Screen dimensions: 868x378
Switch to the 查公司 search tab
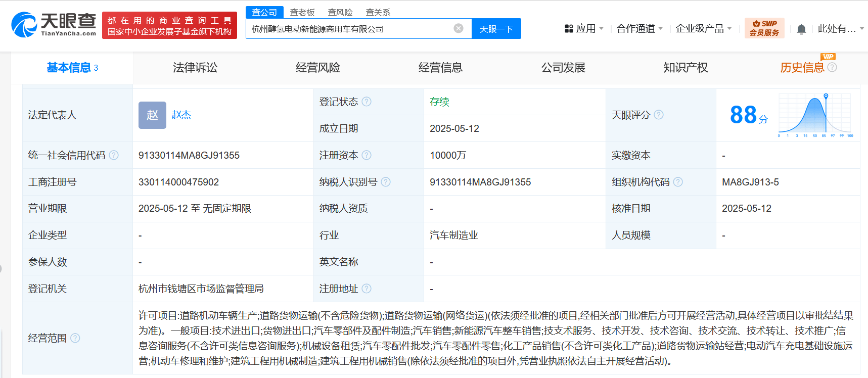click(x=264, y=12)
